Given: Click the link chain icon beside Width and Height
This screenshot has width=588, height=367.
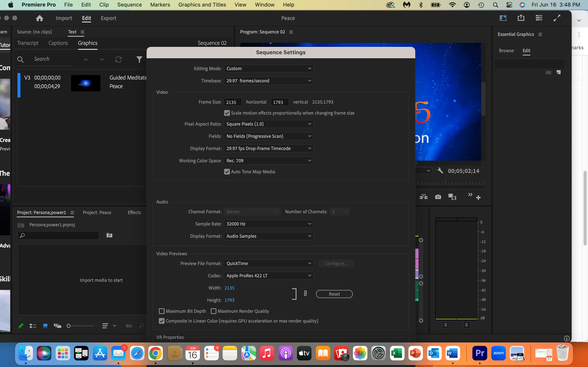Looking at the screenshot, I should click(x=305, y=294).
